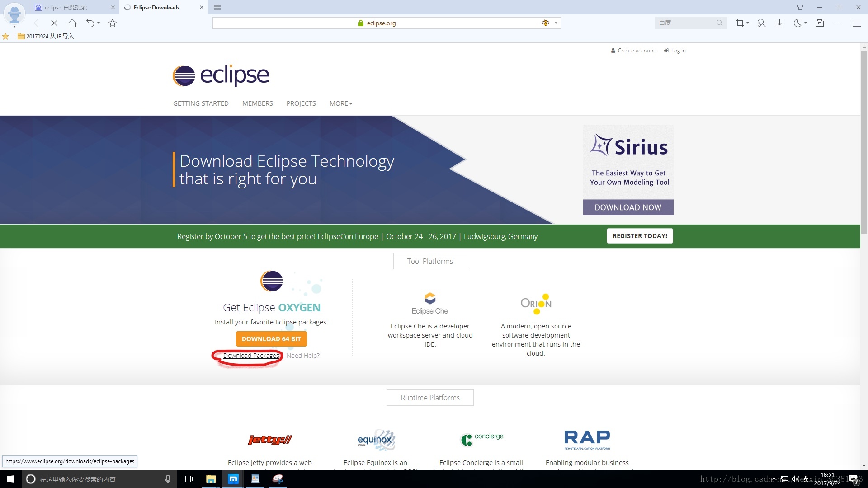Open the hamburger main menu icon
Image resolution: width=868 pixels, height=488 pixels.
tap(856, 23)
